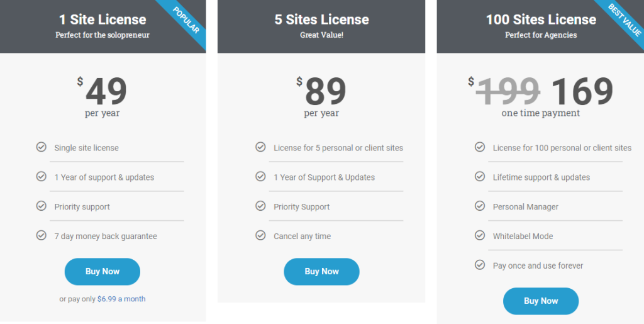
Task: Click checkmark beside Lifetime support & updates
Action: click(x=480, y=177)
